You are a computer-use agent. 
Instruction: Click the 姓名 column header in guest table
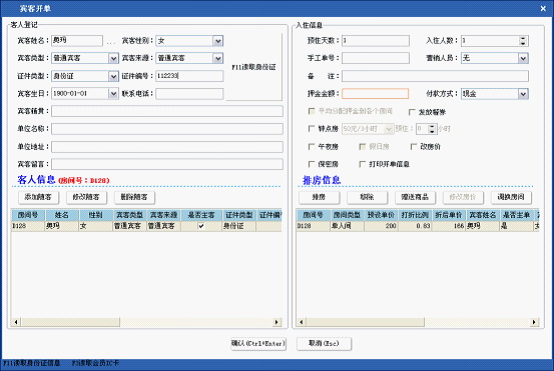coord(61,215)
